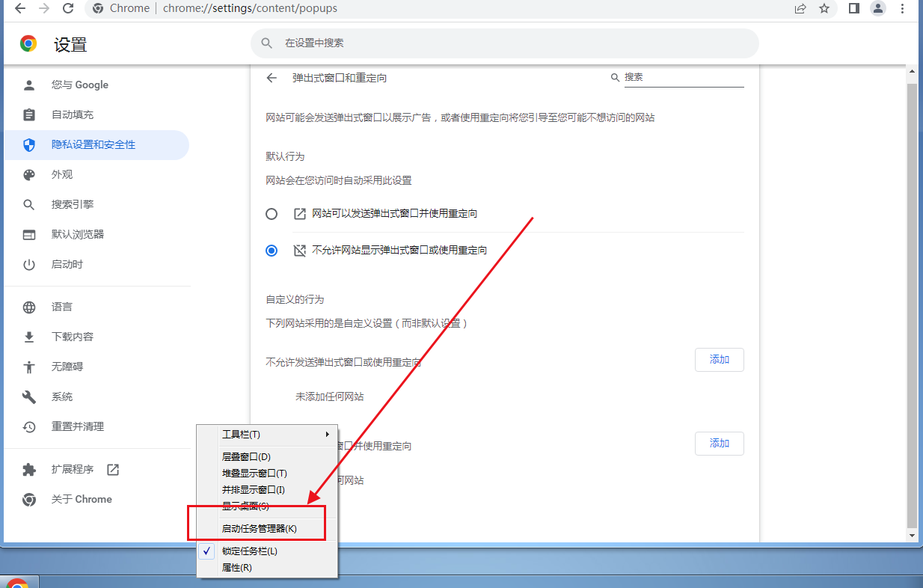Reload the page with refresh icon
This screenshot has height=588, width=923.
(x=68, y=8)
